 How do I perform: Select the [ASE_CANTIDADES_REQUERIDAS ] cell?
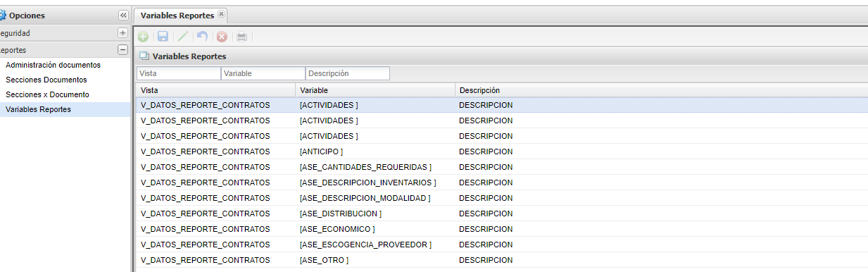tap(375, 167)
